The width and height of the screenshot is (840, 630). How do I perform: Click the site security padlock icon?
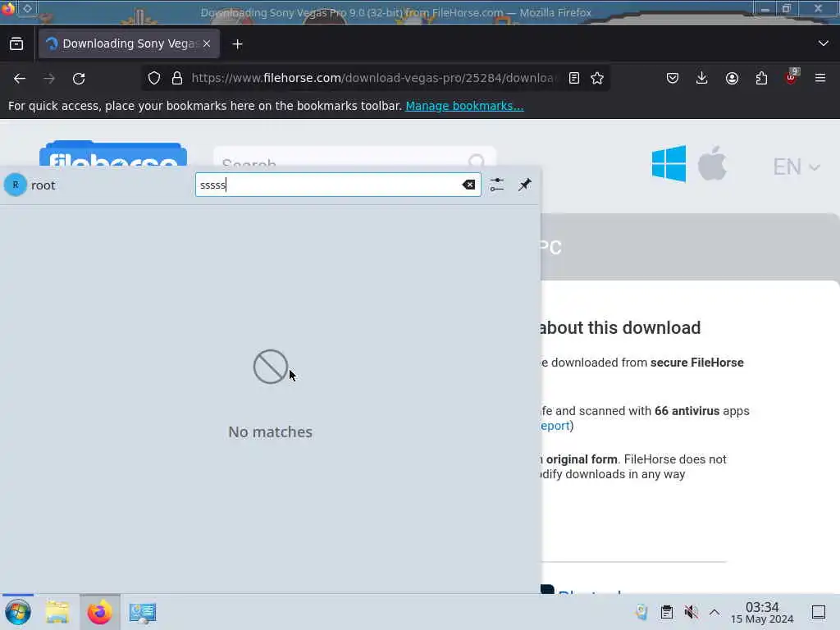(177, 78)
